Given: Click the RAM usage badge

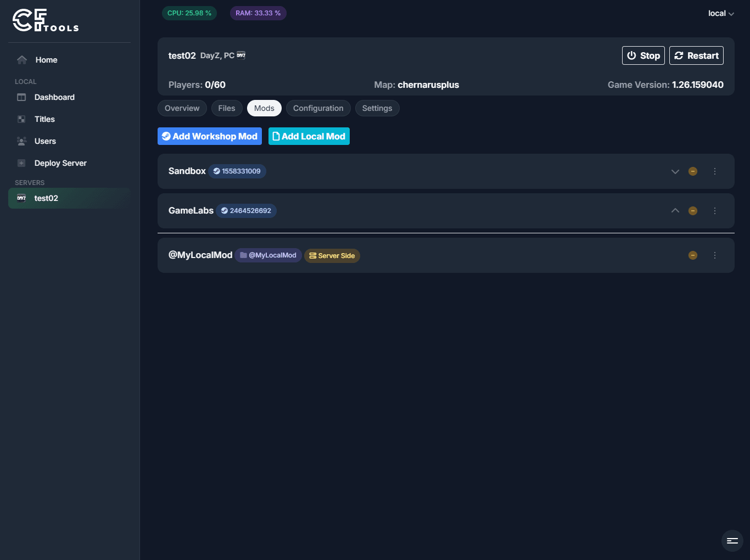Looking at the screenshot, I should pos(258,13).
